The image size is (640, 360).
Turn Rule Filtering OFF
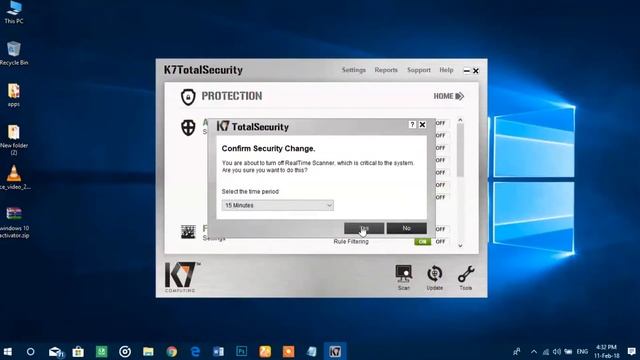pyautogui.click(x=440, y=242)
